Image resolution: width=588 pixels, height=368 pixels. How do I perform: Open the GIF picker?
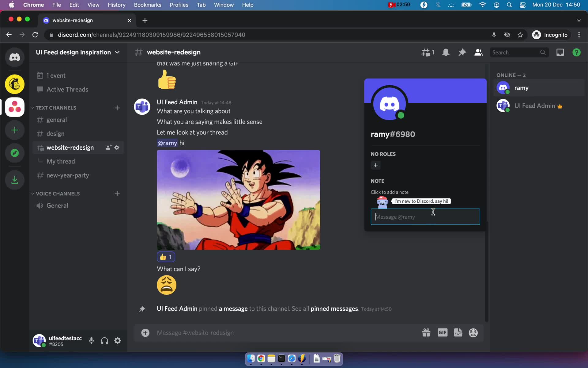[x=443, y=333]
